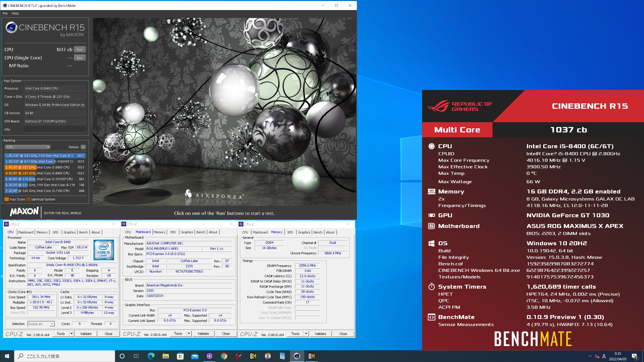Open the last BM BenchMate taskbar icon
Screen dimensions: 644x362
point(311,356)
